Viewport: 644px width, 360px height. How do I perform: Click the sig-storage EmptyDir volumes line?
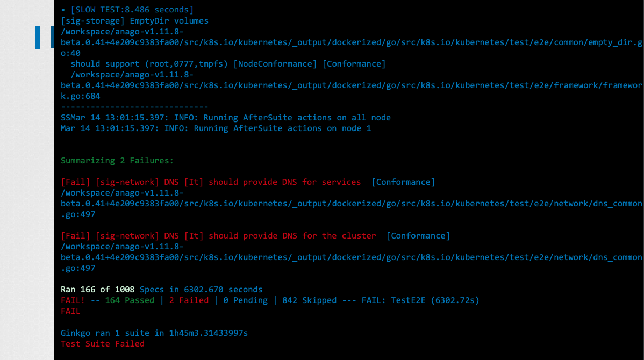point(134,20)
